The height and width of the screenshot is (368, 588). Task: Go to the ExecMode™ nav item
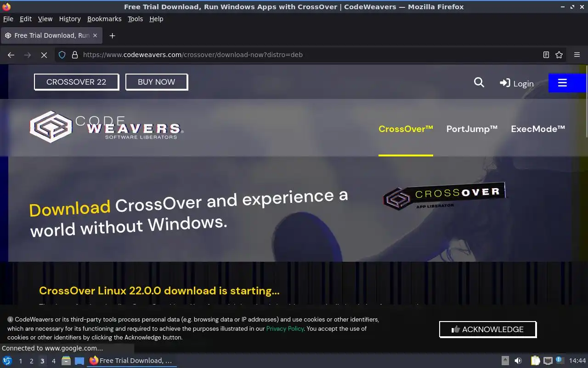[538, 129]
